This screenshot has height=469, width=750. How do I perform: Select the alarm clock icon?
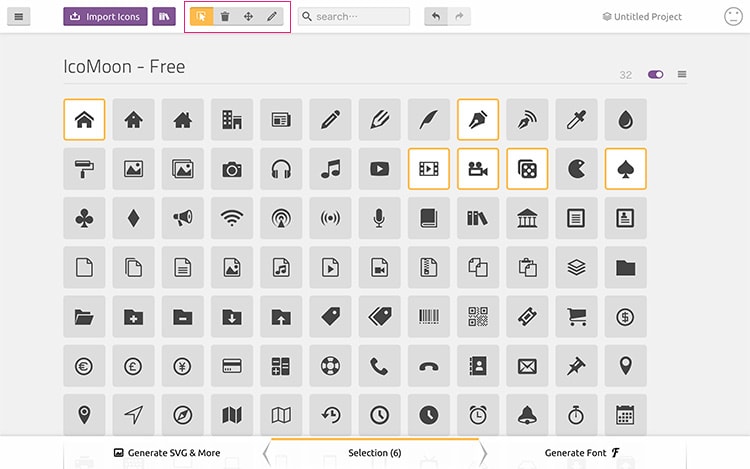tap(478, 415)
